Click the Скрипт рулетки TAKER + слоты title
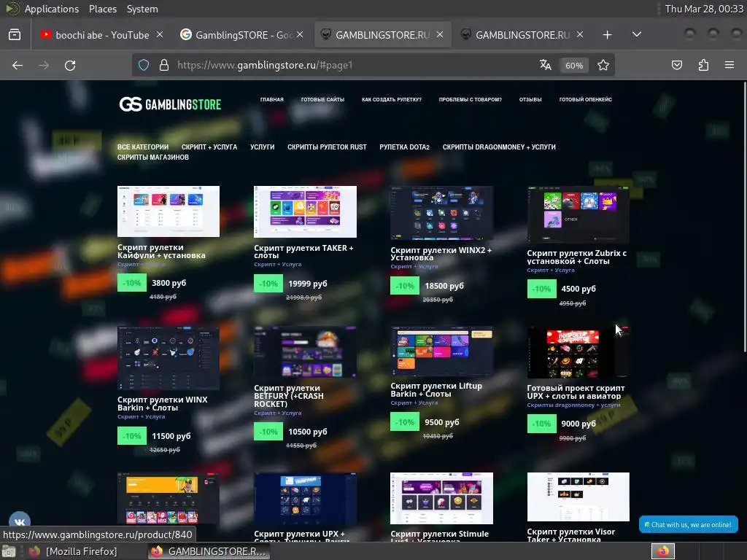This screenshot has height=560, width=747. click(x=303, y=252)
